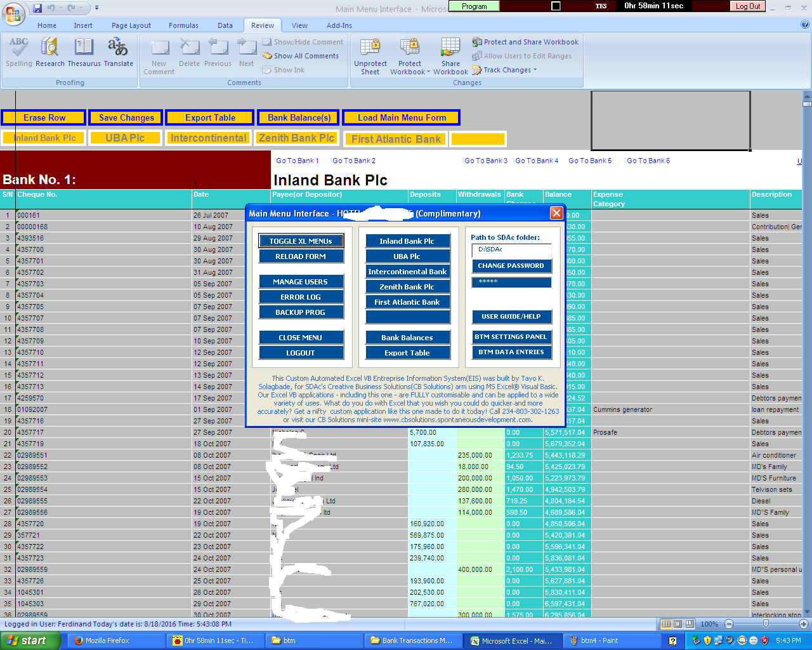The image size is (812, 650).
Task: Run the Spelling check
Action: [19, 52]
